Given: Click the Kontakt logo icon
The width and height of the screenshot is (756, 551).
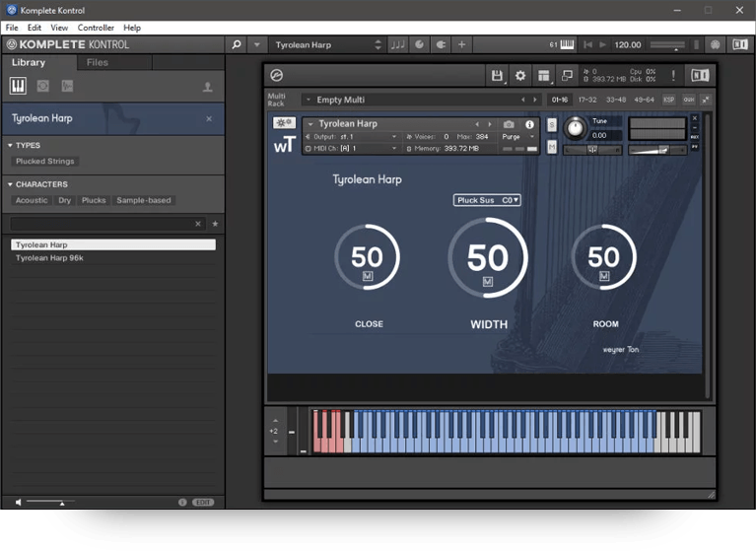Looking at the screenshot, I should (x=277, y=75).
